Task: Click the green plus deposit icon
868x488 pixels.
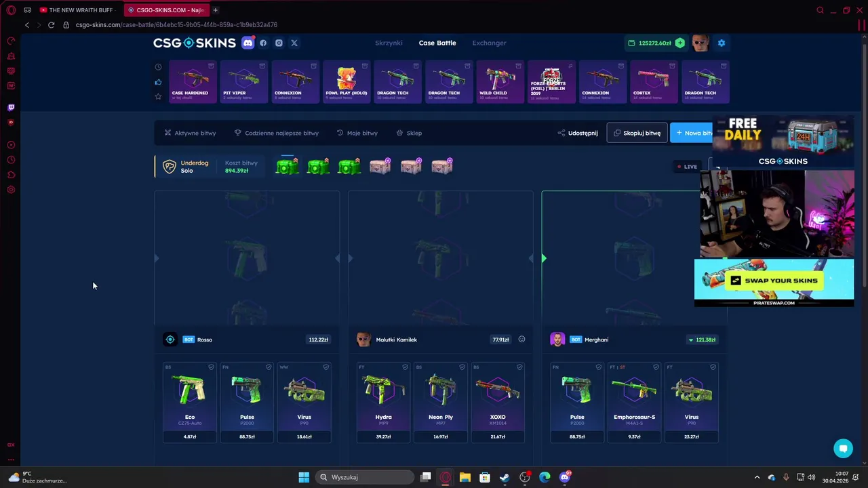Action: (x=680, y=43)
